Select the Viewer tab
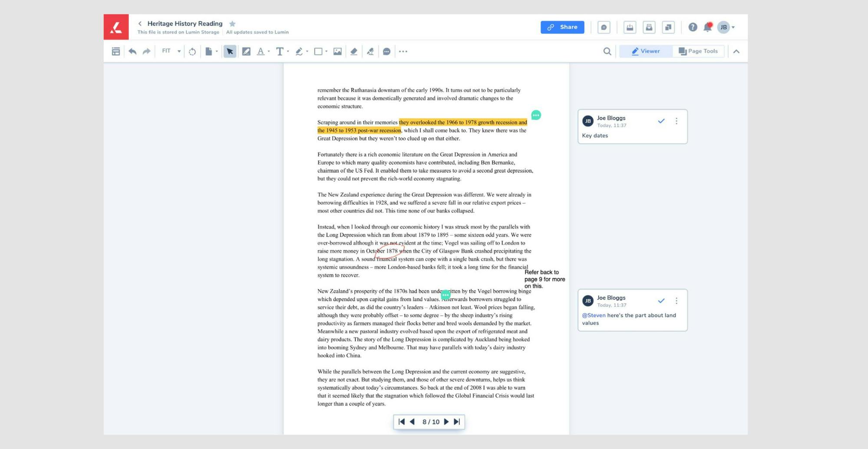868x449 pixels. click(x=645, y=51)
